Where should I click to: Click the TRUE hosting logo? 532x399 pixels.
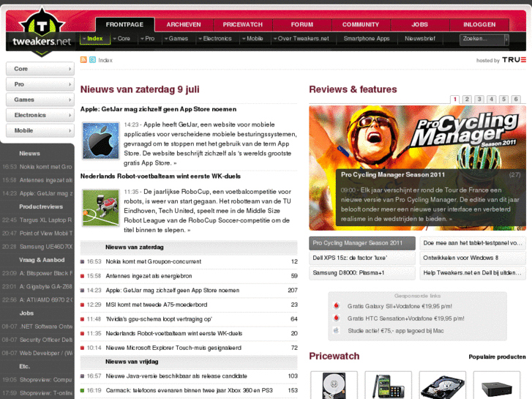click(514, 60)
